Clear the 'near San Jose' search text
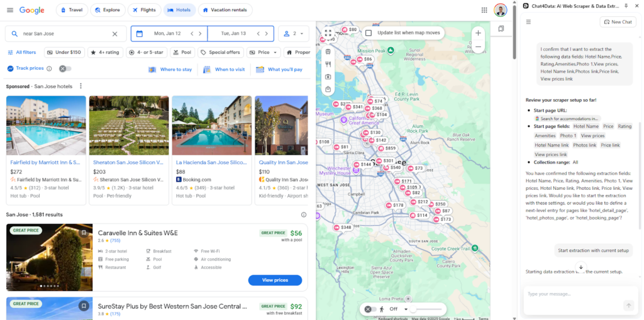 point(115,34)
